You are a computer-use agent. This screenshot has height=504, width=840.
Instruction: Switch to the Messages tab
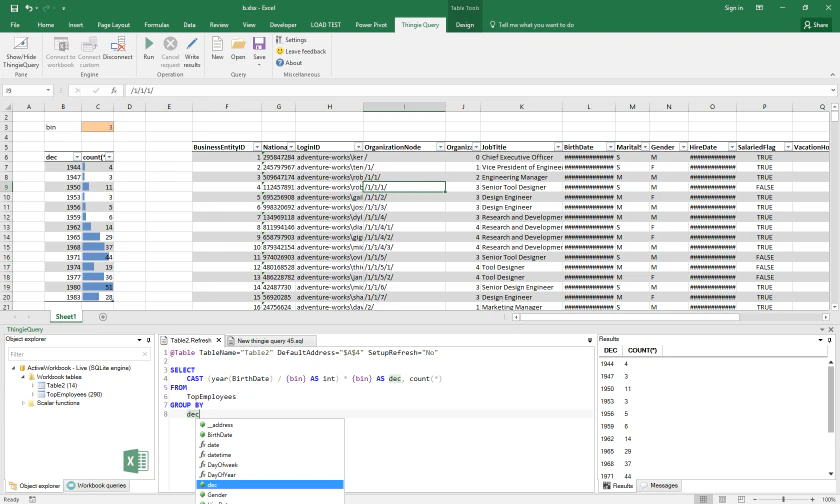658,485
